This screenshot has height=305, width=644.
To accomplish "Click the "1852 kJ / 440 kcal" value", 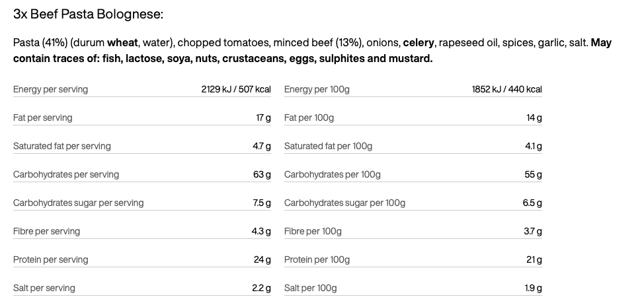I will [x=506, y=89].
